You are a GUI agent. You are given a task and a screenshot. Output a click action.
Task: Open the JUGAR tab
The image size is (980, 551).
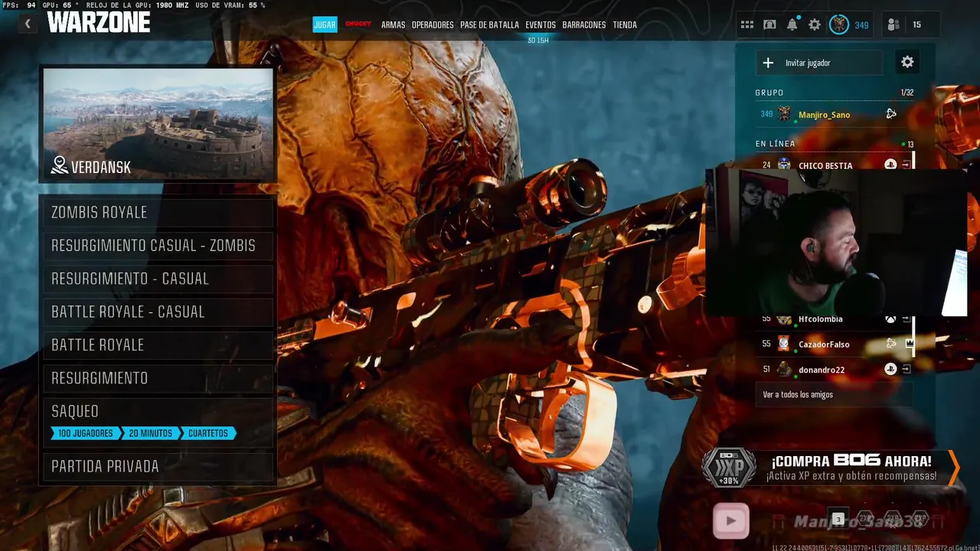pyautogui.click(x=325, y=24)
